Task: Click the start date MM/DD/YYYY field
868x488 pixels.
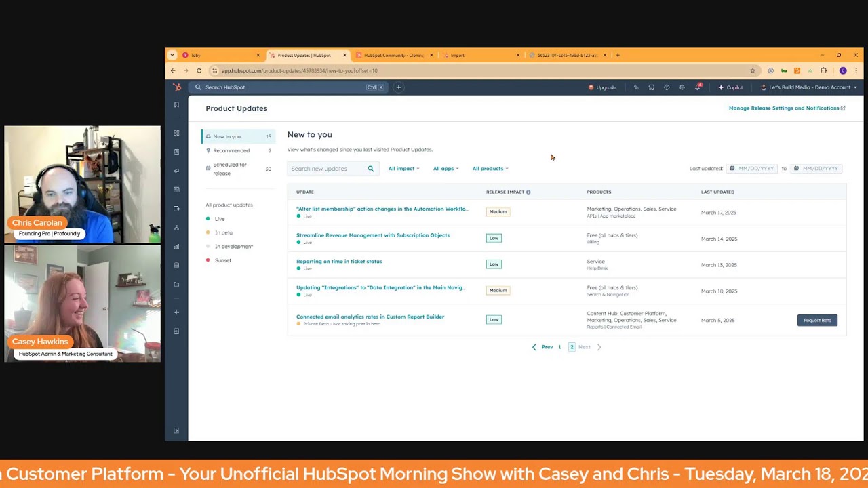Action: tap(751, 169)
